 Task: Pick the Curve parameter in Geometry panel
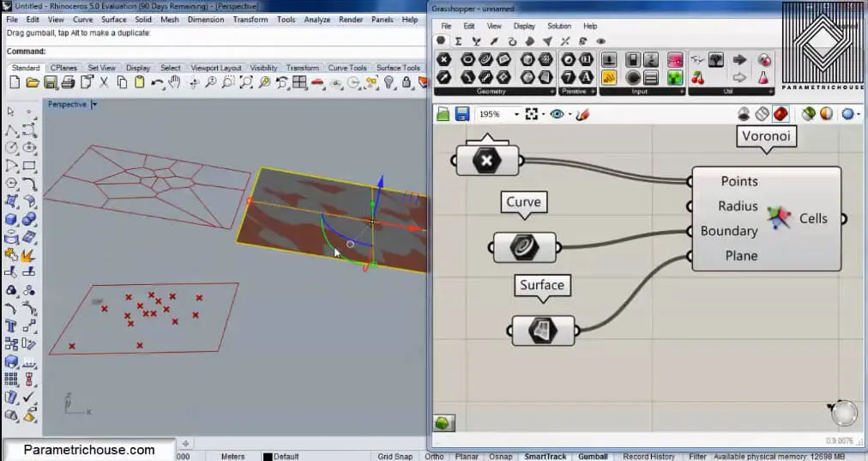coord(485,59)
